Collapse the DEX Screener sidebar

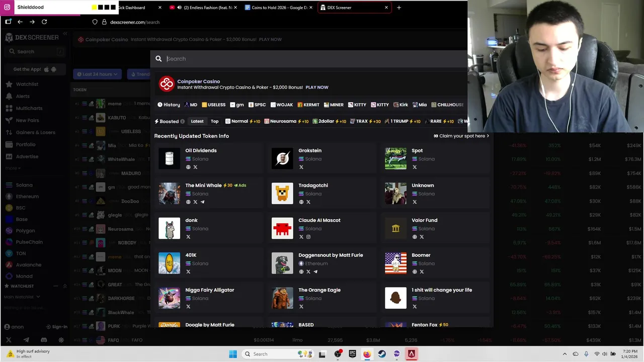[x=65, y=34]
